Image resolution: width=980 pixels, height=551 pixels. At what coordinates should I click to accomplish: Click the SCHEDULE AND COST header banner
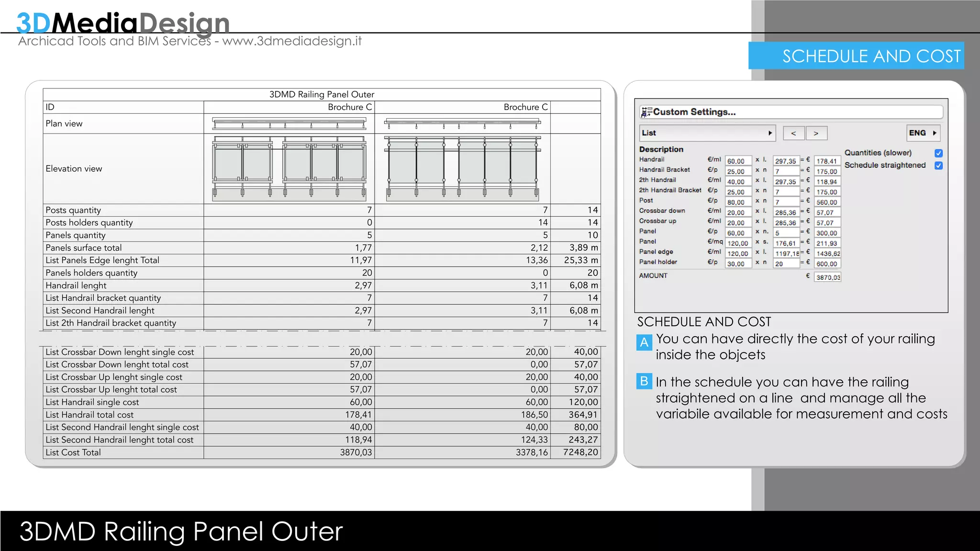click(856, 56)
